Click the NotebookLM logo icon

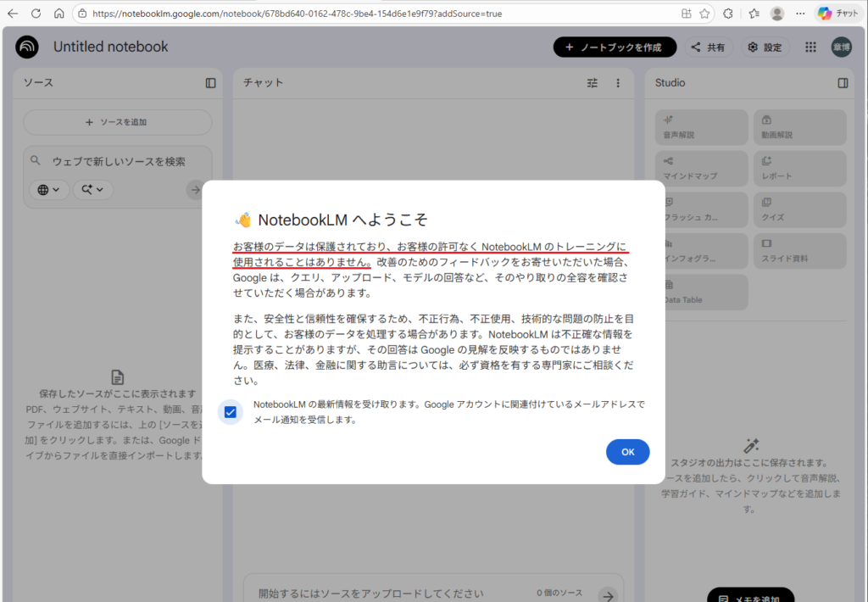point(27,47)
